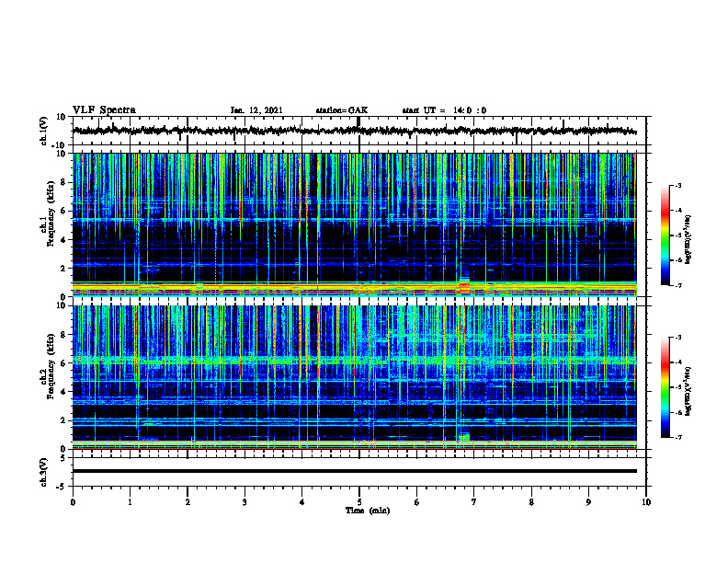Viewport: 728px width, 563px height.
Task: Click time-axis tick label "7"
Action: (x=474, y=502)
